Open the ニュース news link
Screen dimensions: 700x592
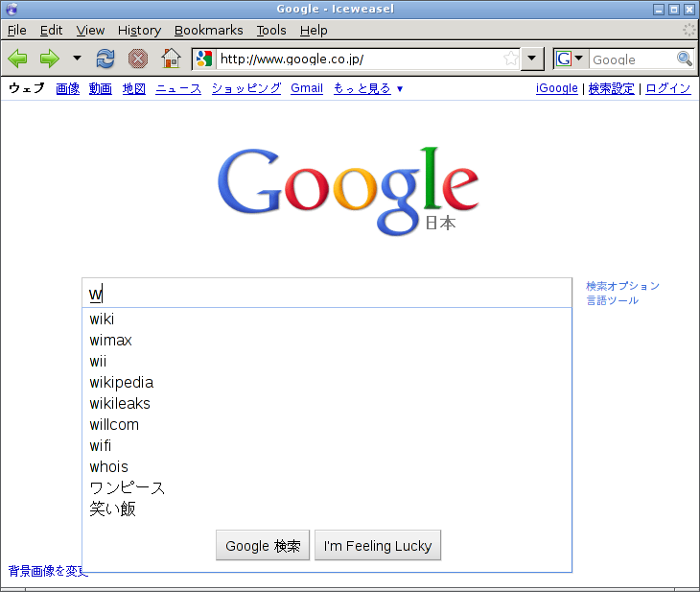(178, 88)
